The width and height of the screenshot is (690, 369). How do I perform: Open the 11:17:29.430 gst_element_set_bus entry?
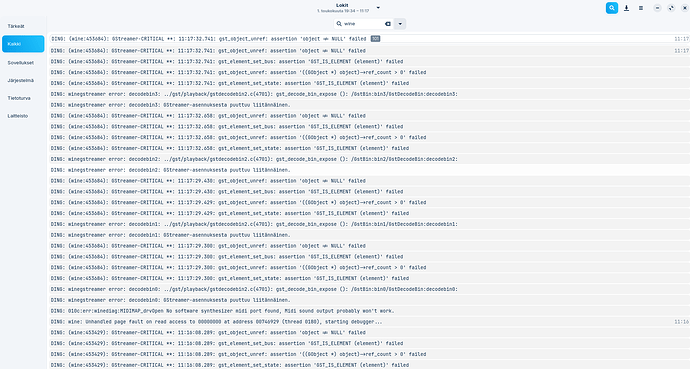pos(369,192)
